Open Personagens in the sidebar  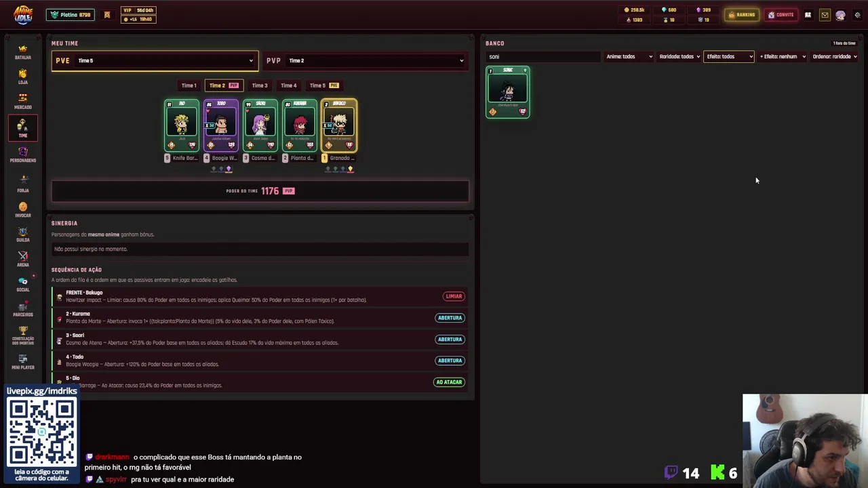(x=23, y=155)
